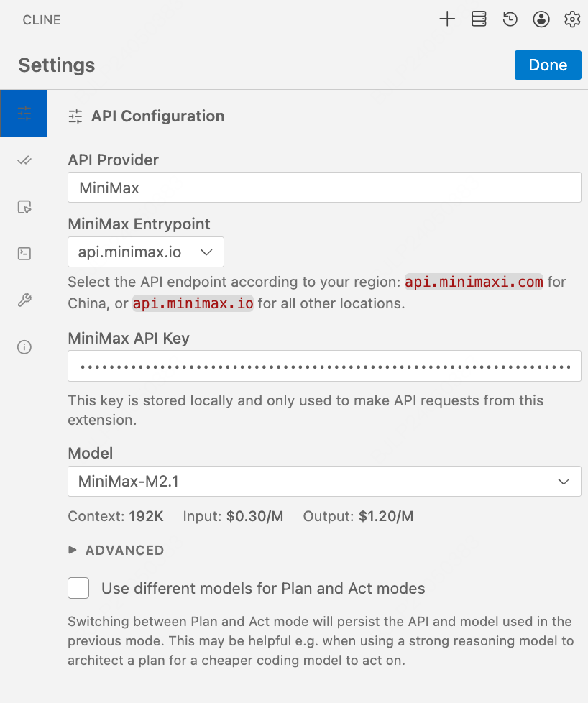Open the MCP Servers icon
This screenshot has width=588, height=703.
click(479, 19)
